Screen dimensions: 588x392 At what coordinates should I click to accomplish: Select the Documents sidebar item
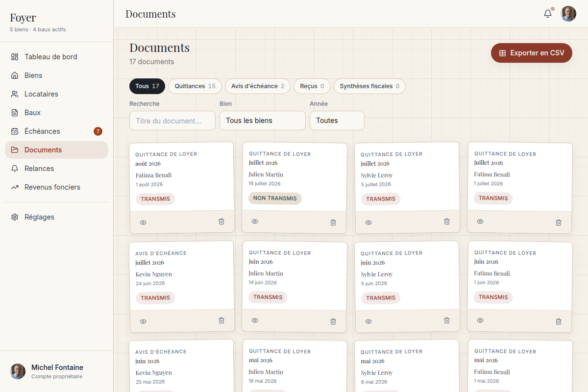(x=56, y=150)
